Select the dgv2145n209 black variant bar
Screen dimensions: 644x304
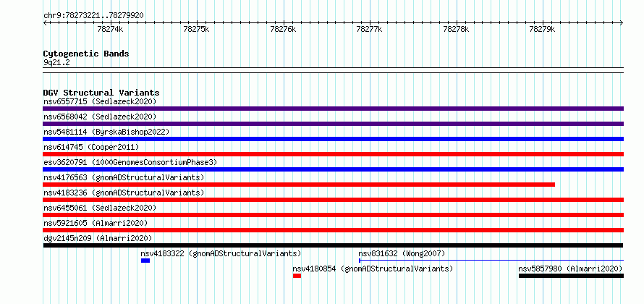333,245
